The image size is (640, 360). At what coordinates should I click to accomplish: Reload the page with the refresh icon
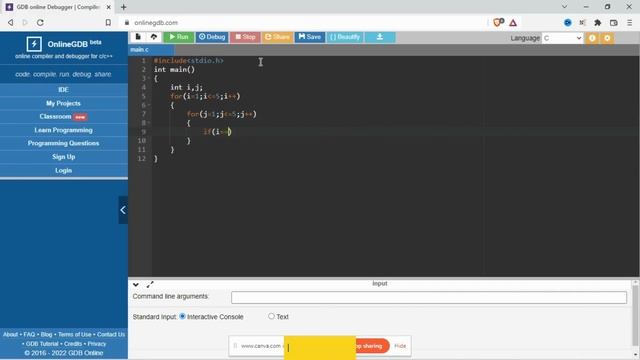[x=40, y=23]
